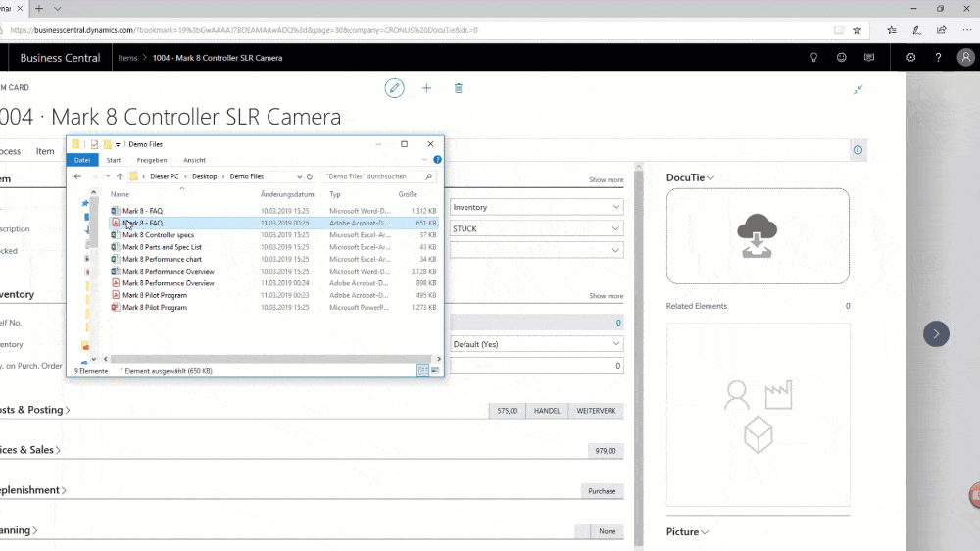Click Desktop in Explorer breadcrumb path
Image resolution: width=980 pixels, height=551 pixels.
coord(205,177)
